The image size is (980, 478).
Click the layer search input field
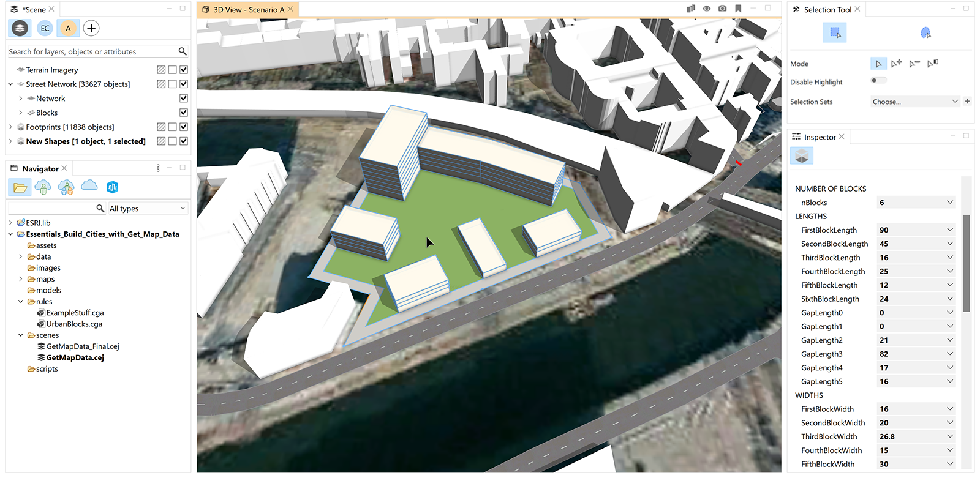click(x=92, y=52)
